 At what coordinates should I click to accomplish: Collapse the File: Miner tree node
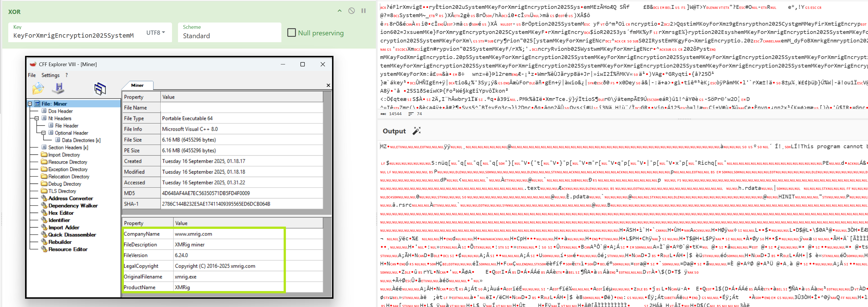coord(30,104)
